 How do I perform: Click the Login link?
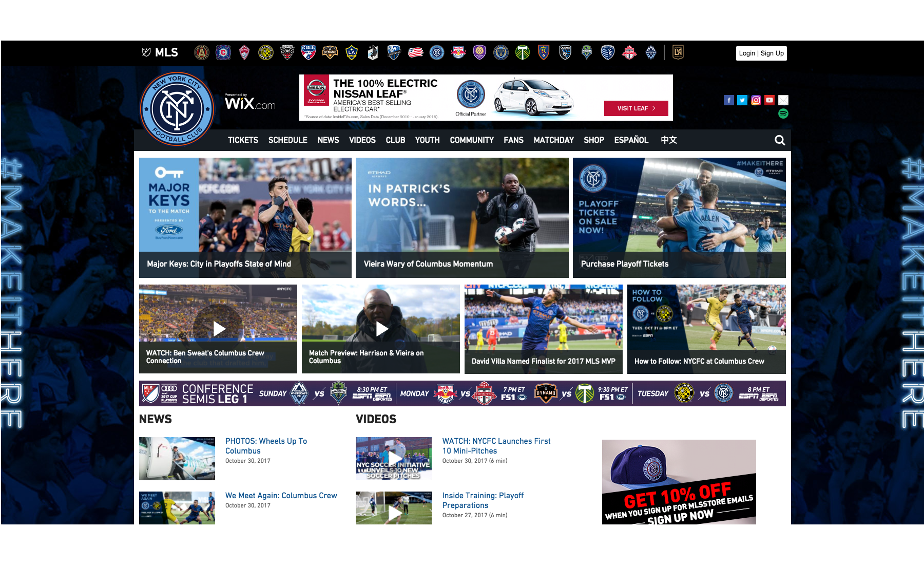[x=747, y=53]
